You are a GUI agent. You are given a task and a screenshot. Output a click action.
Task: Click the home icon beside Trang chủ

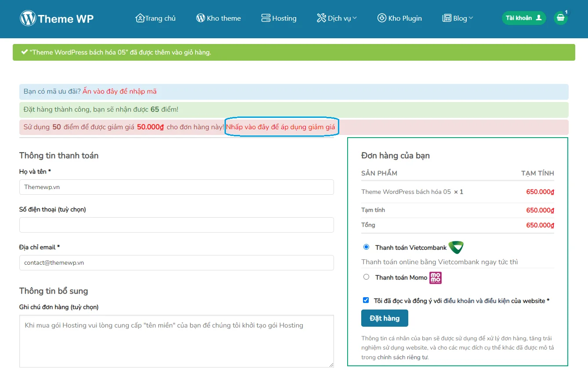point(140,18)
